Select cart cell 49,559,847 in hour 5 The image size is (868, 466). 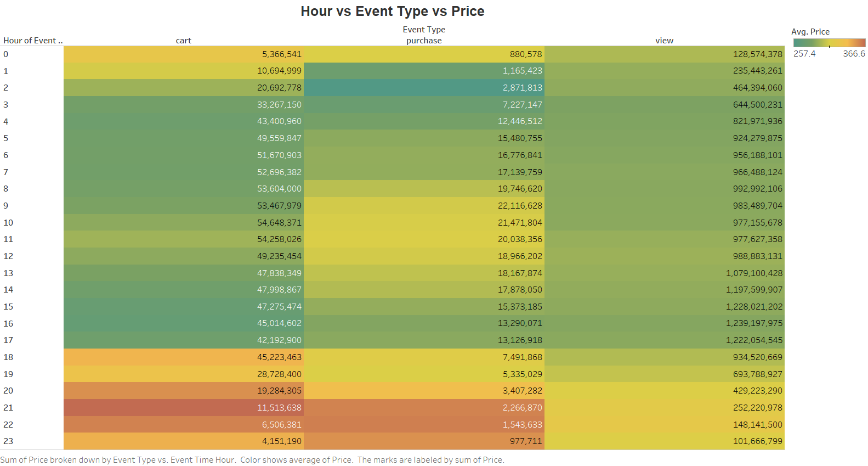click(184, 138)
